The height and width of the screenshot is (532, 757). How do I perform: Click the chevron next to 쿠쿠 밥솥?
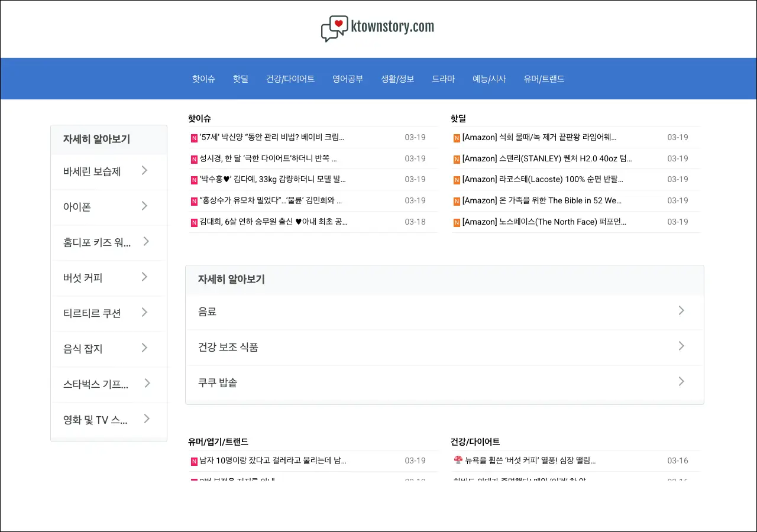[x=681, y=381]
